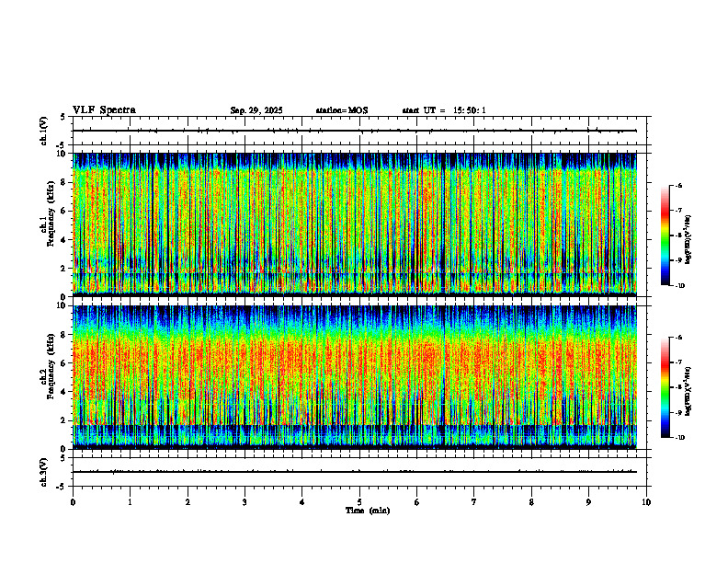Screen dimensions: 728x563
Task: Click the "6" tick on ch.1 frequency axis
Action: tap(64, 211)
